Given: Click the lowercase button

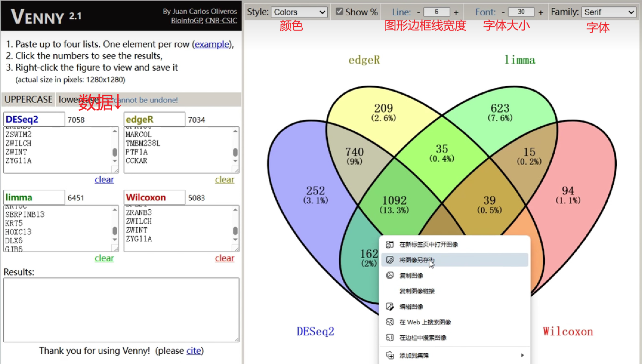Looking at the screenshot, I should tap(79, 99).
